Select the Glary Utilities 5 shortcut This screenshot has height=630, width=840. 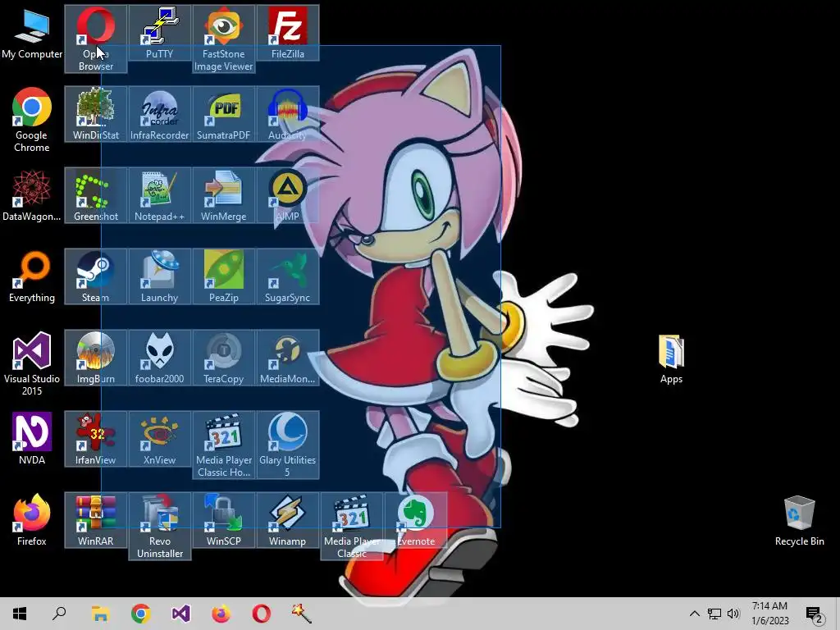click(x=288, y=445)
